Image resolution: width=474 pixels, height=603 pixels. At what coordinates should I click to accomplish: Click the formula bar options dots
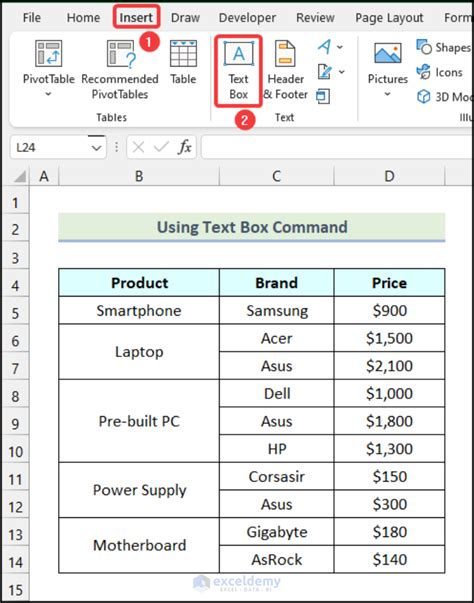[116, 147]
